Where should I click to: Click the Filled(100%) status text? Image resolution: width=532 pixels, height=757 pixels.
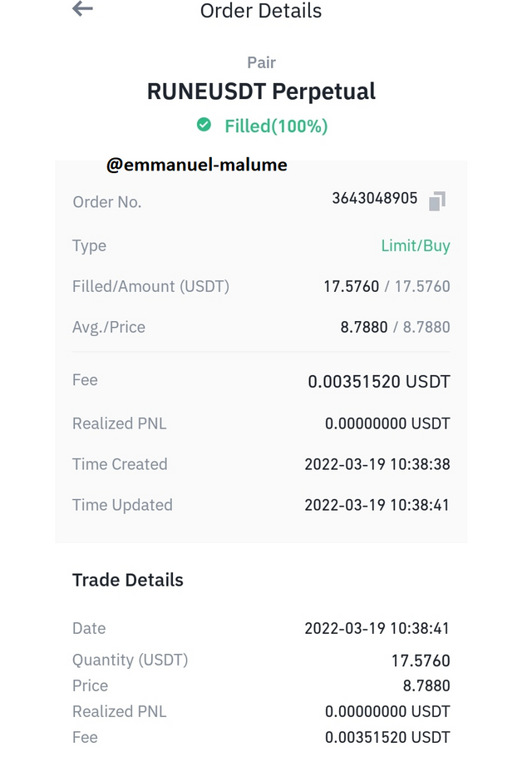coord(276,126)
